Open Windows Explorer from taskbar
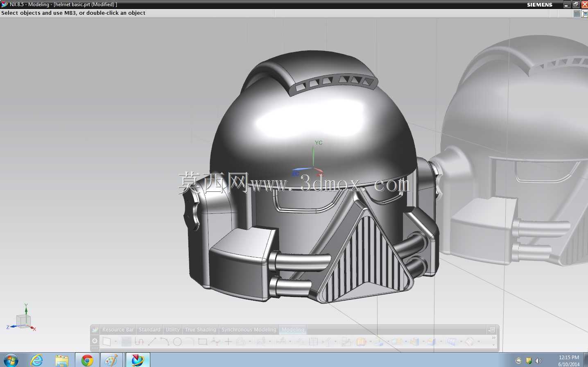Viewport: 588px width, 367px height. [x=62, y=360]
